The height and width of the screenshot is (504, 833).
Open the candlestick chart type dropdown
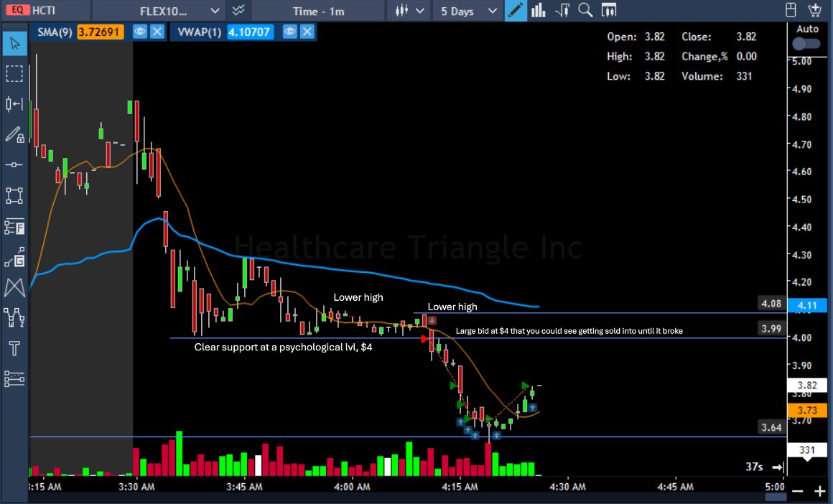409,11
